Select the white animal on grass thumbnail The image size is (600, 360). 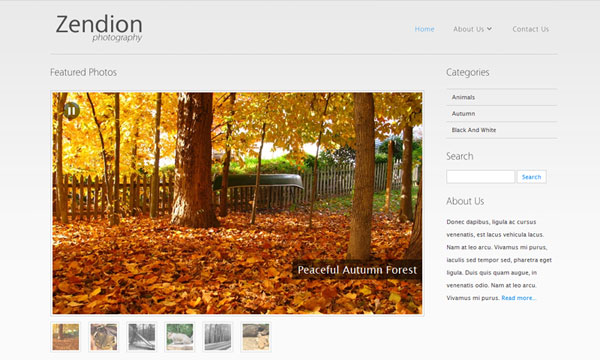pyautogui.click(x=180, y=337)
